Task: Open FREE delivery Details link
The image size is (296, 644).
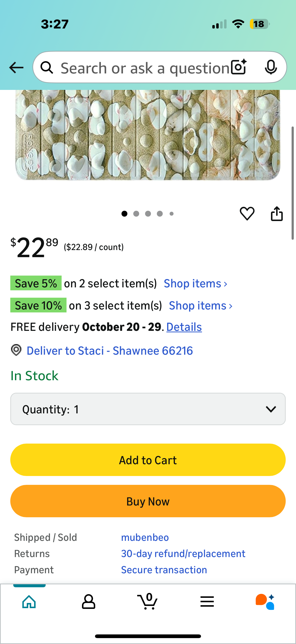Action: click(x=184, y=327)
